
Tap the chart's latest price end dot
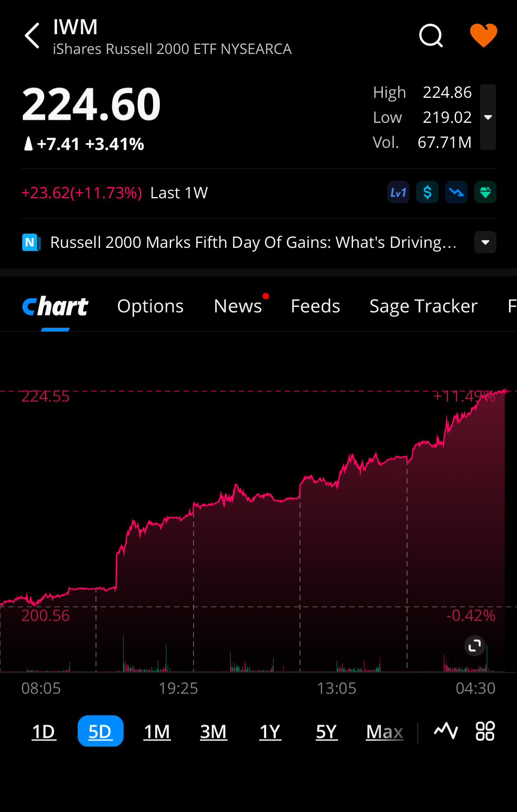click(505, 391)
